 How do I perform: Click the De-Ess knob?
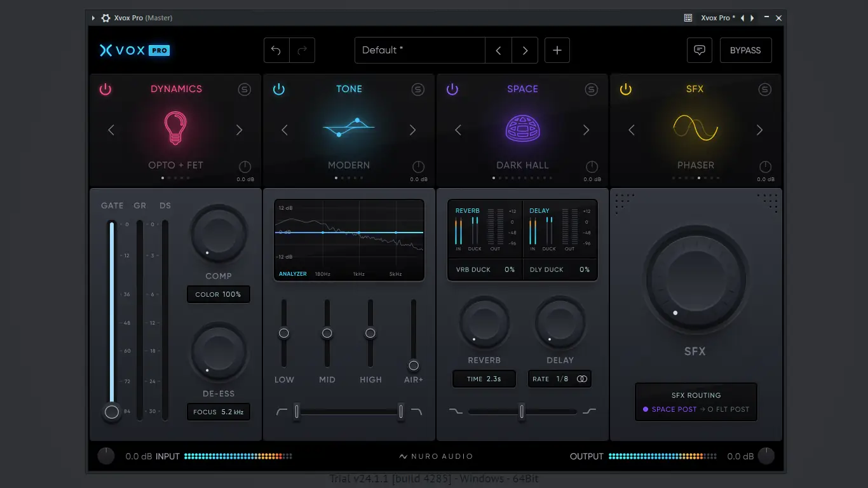(x=219, y=351)
